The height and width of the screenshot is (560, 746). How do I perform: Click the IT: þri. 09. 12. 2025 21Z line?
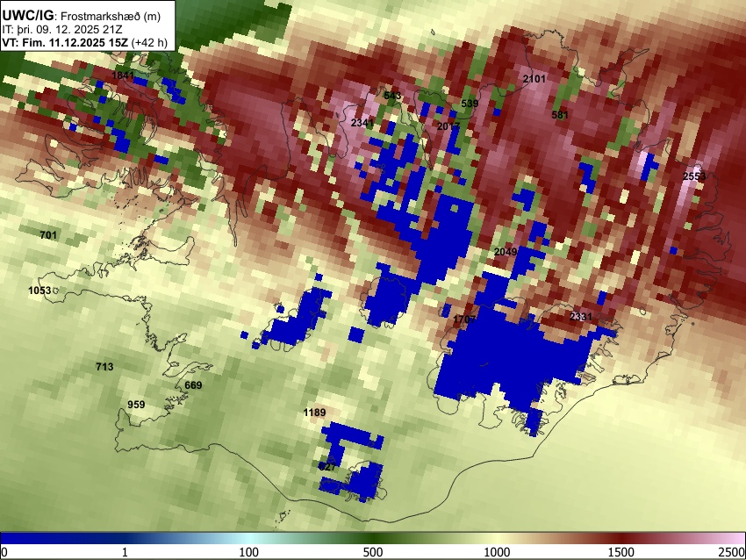click(61, 30)
